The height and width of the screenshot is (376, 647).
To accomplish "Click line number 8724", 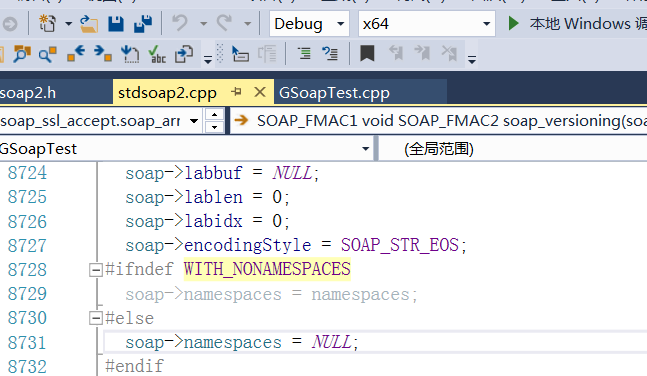I will click(x=27, y=173).
